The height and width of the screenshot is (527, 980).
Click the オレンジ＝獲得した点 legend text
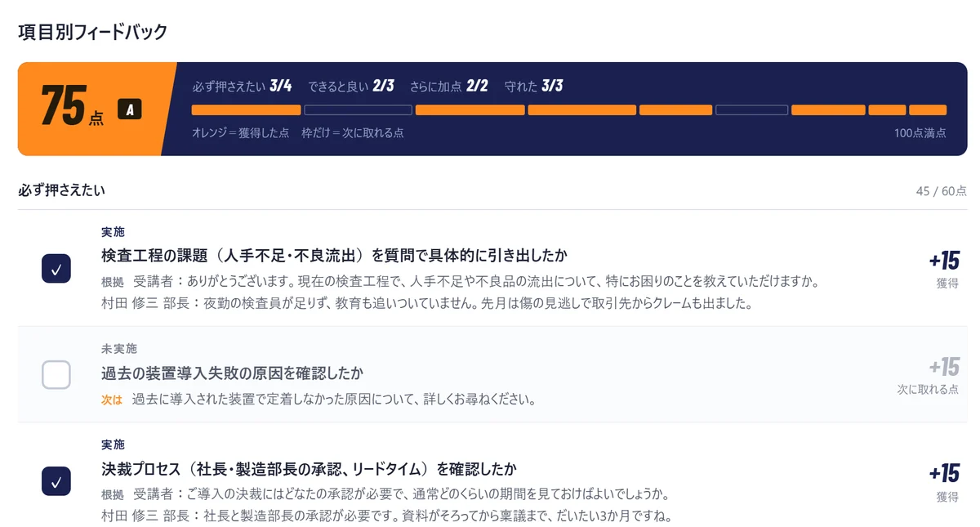click(240, 132)
